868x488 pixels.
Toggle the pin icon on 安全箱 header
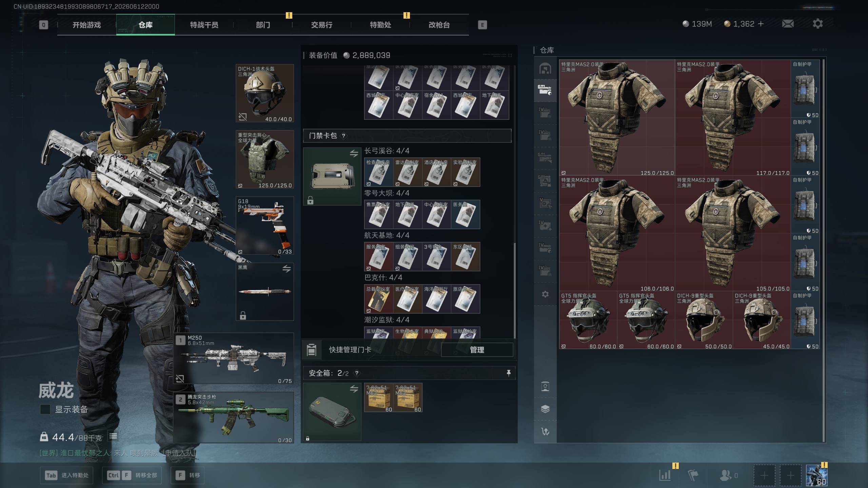click(509, 373)
